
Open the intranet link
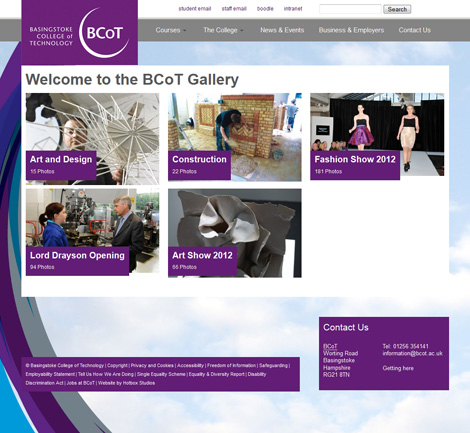[293, 9]
